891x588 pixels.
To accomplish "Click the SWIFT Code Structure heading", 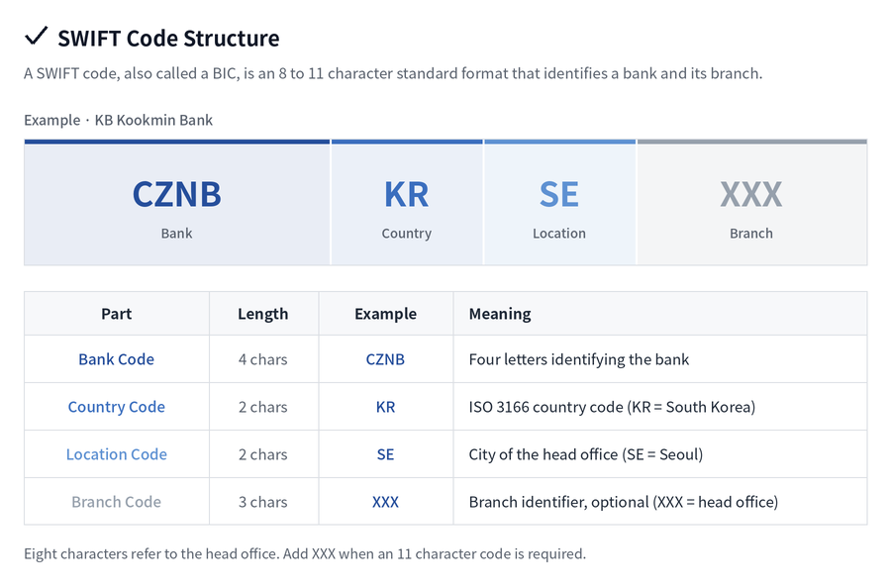I will tap(168, 38).
